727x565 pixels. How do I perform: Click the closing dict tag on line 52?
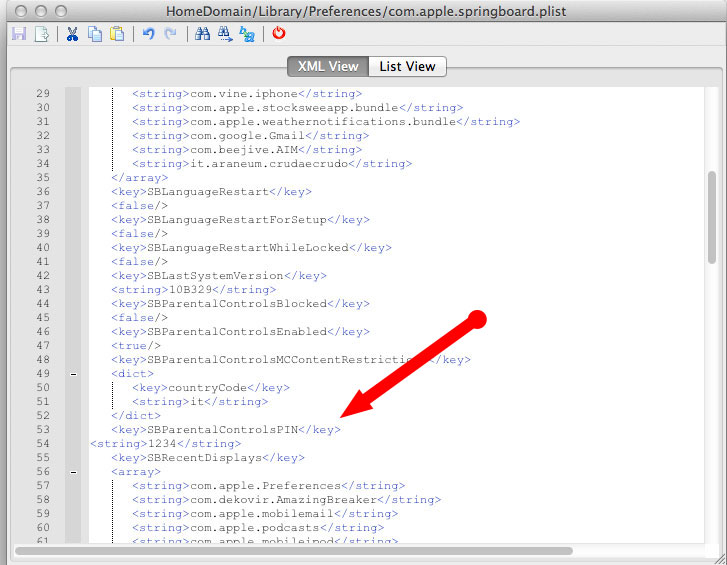click(136, 416)
